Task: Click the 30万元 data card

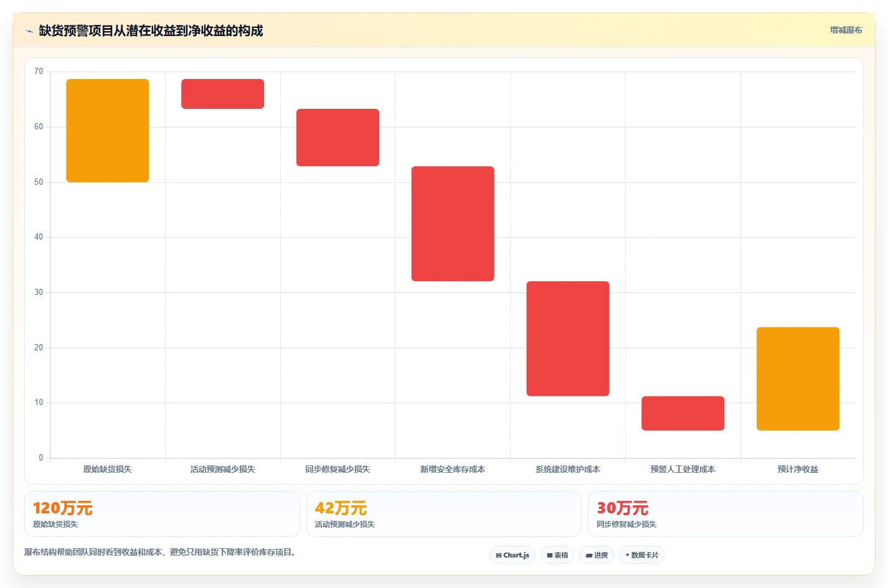Action: (x=725, y=514)
